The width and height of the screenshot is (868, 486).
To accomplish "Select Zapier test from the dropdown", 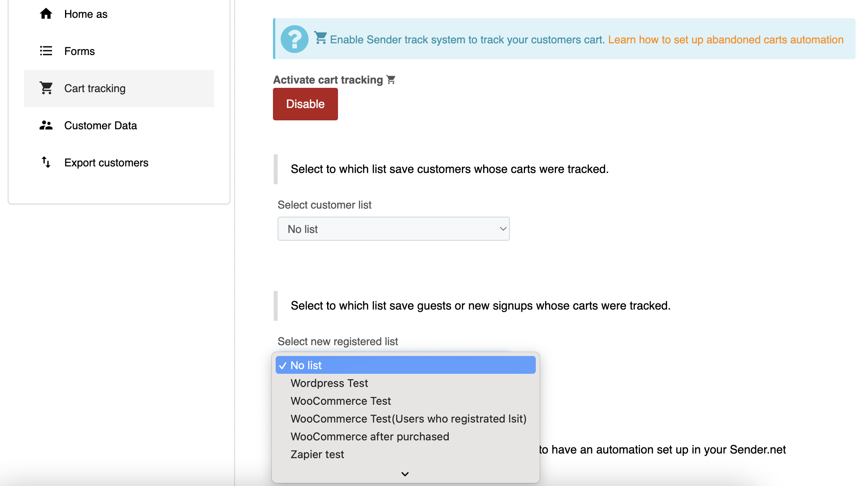I will point(317,454).
